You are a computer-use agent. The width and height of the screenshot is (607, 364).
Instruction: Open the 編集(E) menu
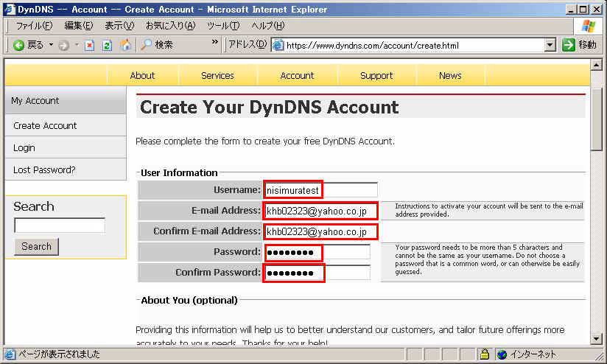[79, 26]
